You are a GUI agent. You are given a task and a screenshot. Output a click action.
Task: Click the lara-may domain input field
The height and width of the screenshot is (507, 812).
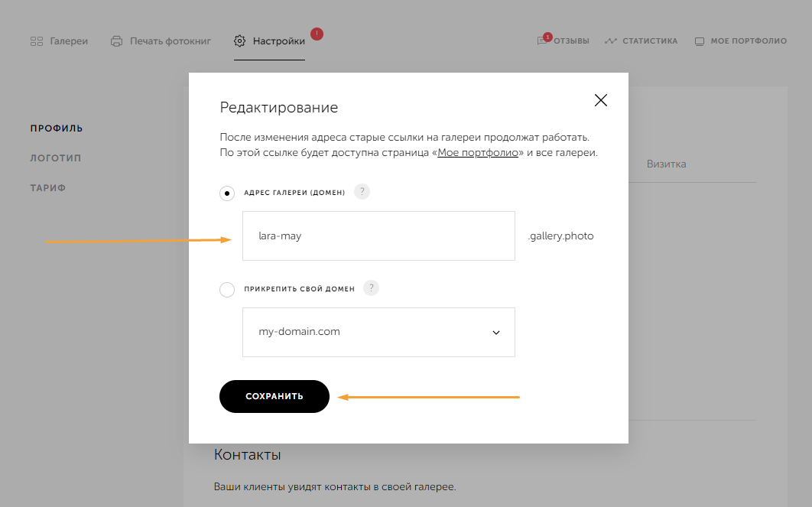pyautogui.click(x=378, y=236)
